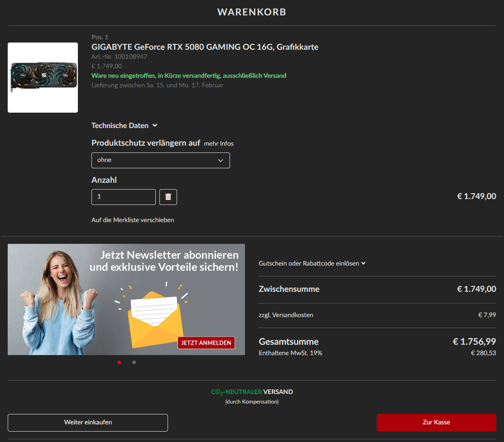Click the Anzahl quantity field

(124, 197)
